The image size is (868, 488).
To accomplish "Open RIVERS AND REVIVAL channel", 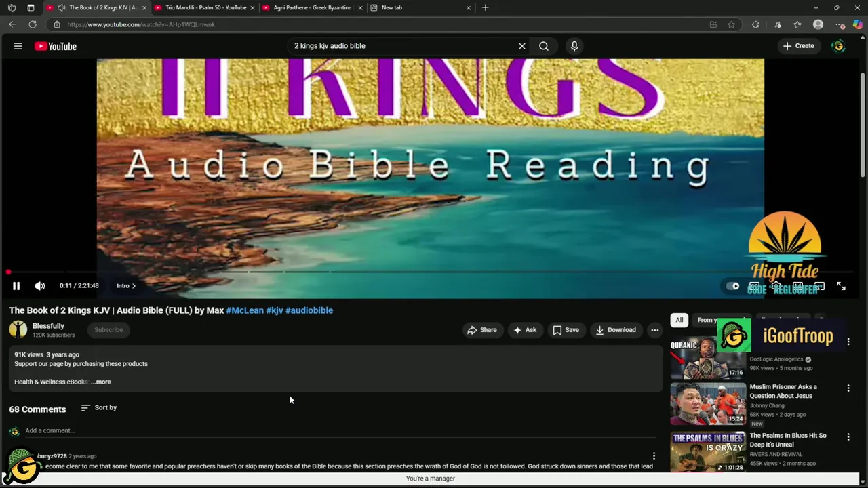I will point(776,454).
